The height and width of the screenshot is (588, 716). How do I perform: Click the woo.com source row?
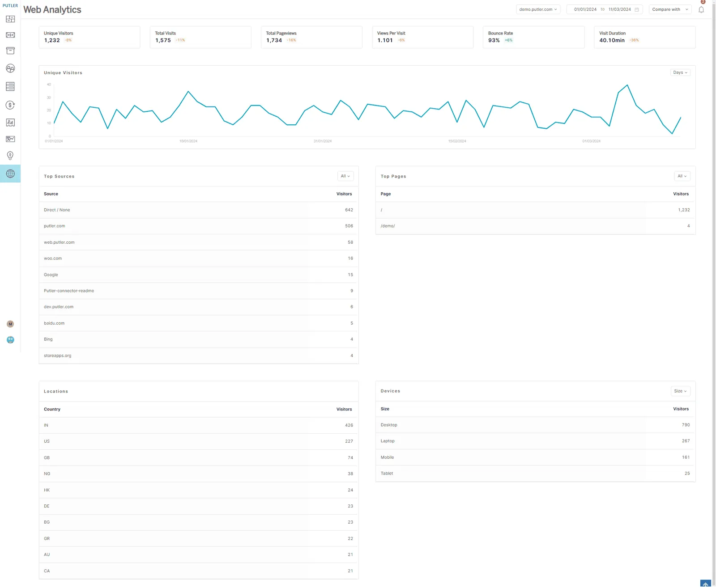pos(199,258)
